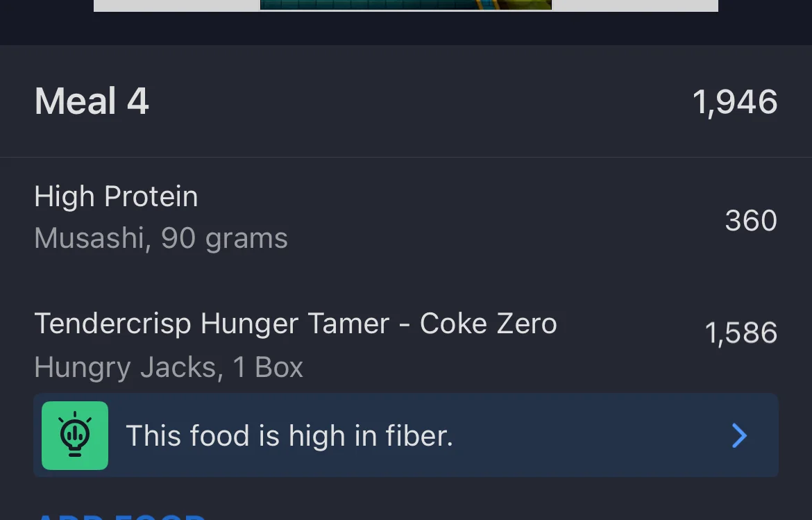Open the teal advertisement image at top

click(405, 4)
